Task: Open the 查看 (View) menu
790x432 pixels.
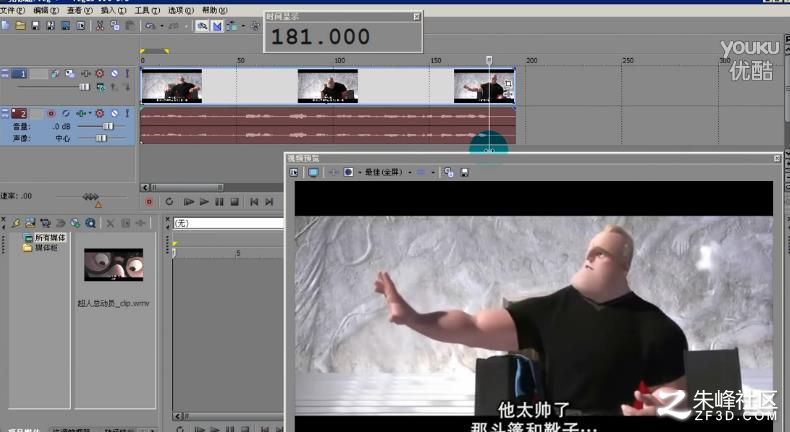Action: (x=80, y=10)
